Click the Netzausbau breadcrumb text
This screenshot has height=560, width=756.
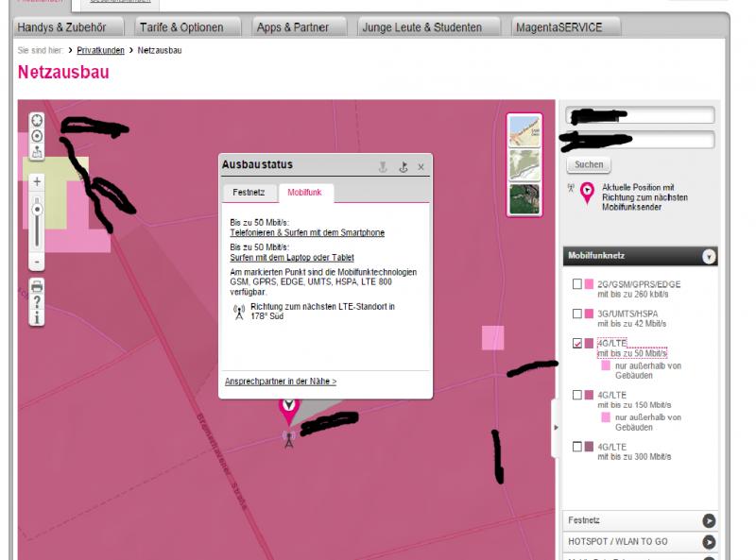[160, 50]
